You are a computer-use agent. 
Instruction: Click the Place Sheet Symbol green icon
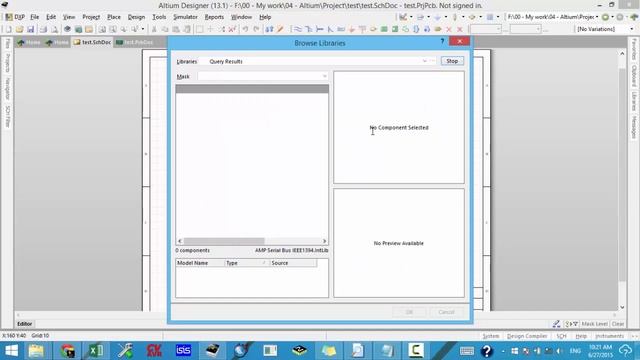pyautogui.click(x=384, y=29)
